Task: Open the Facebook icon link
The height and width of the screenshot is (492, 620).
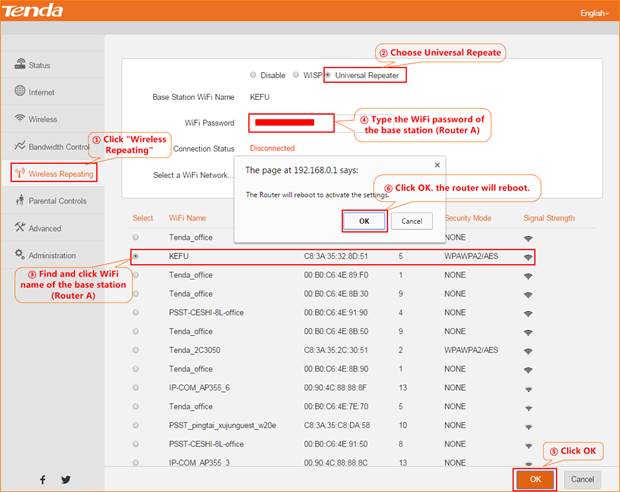Action: tap(42, 479)
